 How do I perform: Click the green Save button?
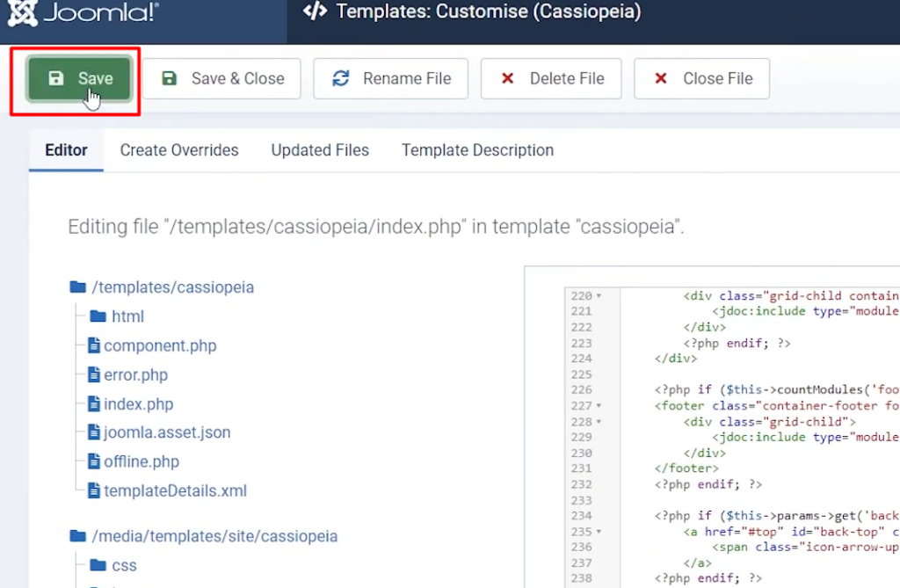(80, 78)
